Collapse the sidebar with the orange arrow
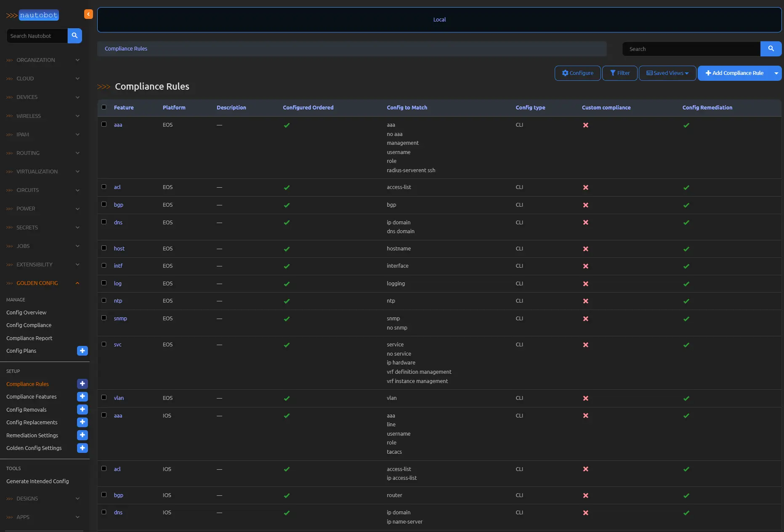 click(x=88, y=14)
